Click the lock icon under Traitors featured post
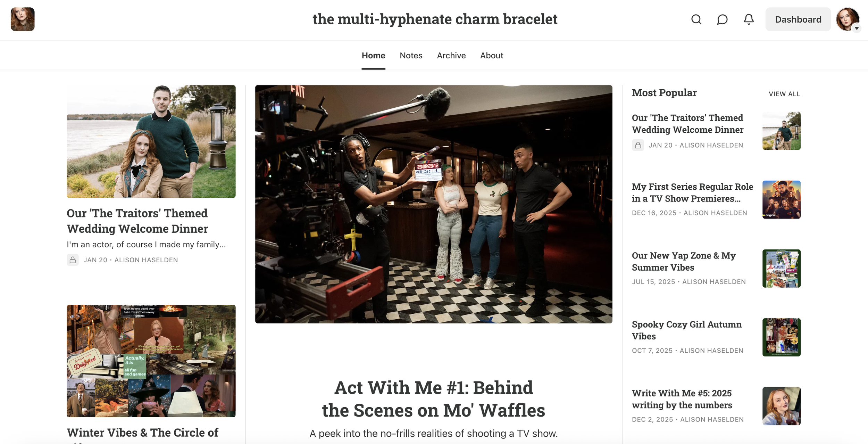868x444 pixels. coord(73,260)
